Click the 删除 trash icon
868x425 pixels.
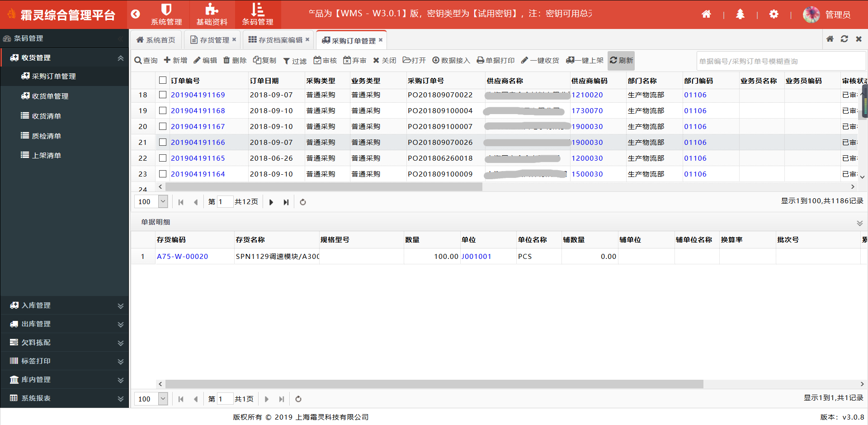pos(227,61)
